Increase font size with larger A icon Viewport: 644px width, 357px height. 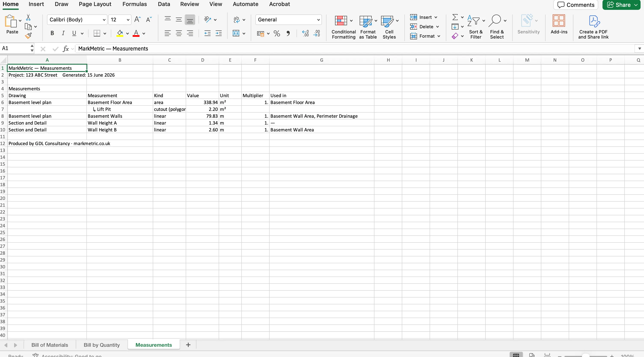pyautogui.click(x=138, y=19)
